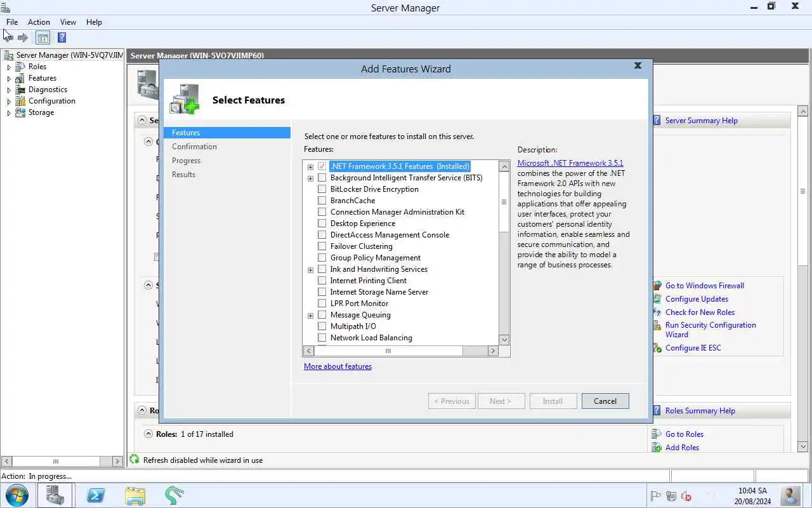The width and height of the screenshot is (812, 508).
Task: Check the Failover Clustering checkbox
Action: click(322, 246)
